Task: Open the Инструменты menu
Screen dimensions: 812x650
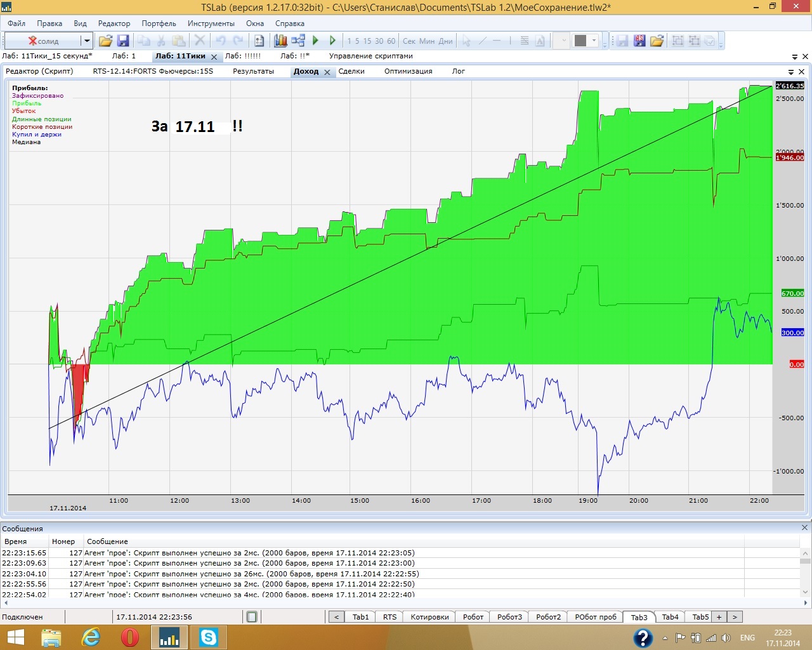Action: pyautogui.click(x=211, y=23)
